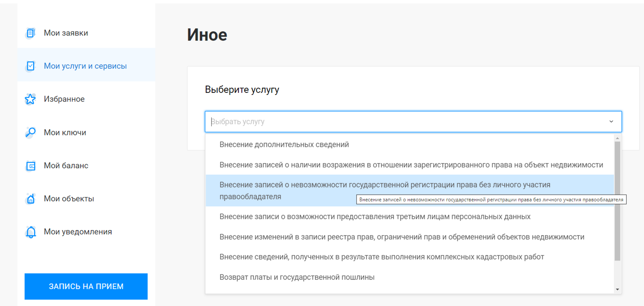Select option about возражения в отношении зарегистрированного права
644x306 pixels.
409,165
